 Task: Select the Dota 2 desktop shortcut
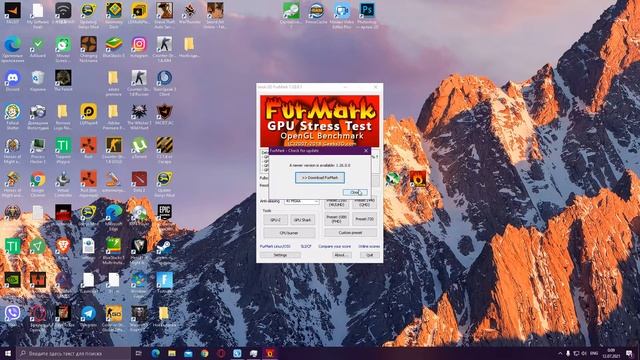point(139,182)
